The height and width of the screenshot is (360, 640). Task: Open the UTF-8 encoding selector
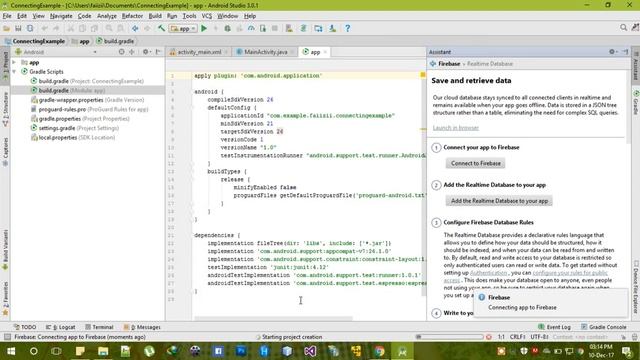[540, 337]
